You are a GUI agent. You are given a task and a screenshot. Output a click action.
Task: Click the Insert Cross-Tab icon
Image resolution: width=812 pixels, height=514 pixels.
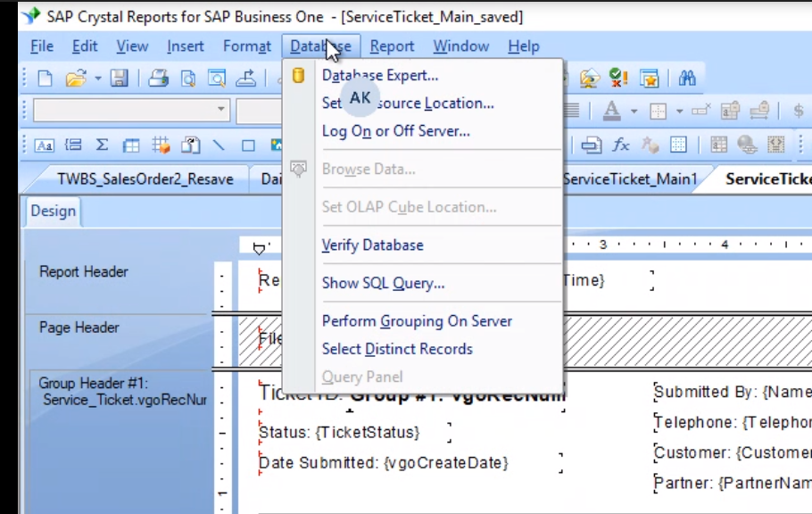131,145
